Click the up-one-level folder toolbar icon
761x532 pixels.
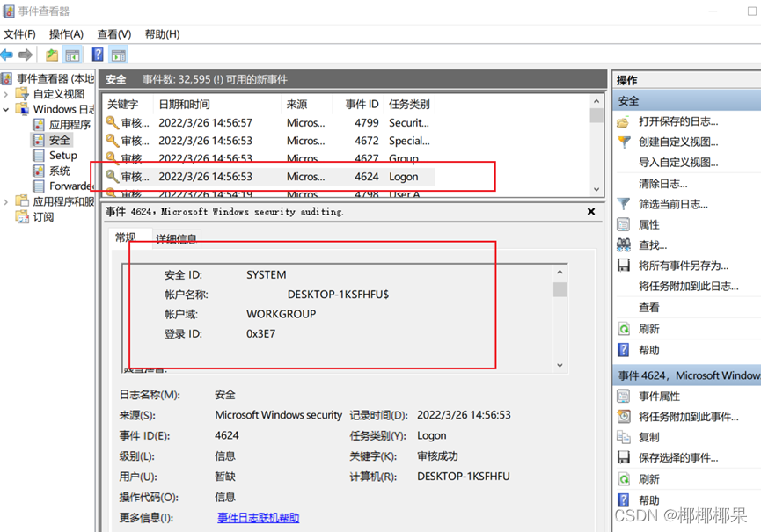(x=52, y=55)
